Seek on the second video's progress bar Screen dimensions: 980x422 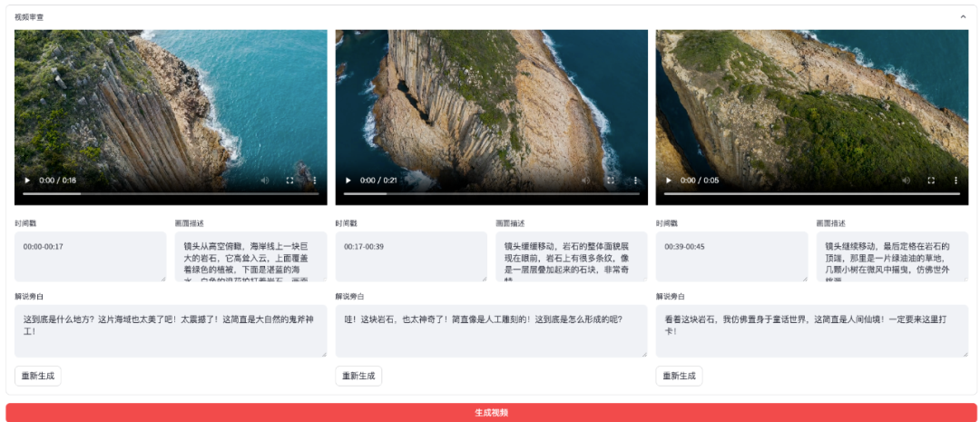pos(491,194)
